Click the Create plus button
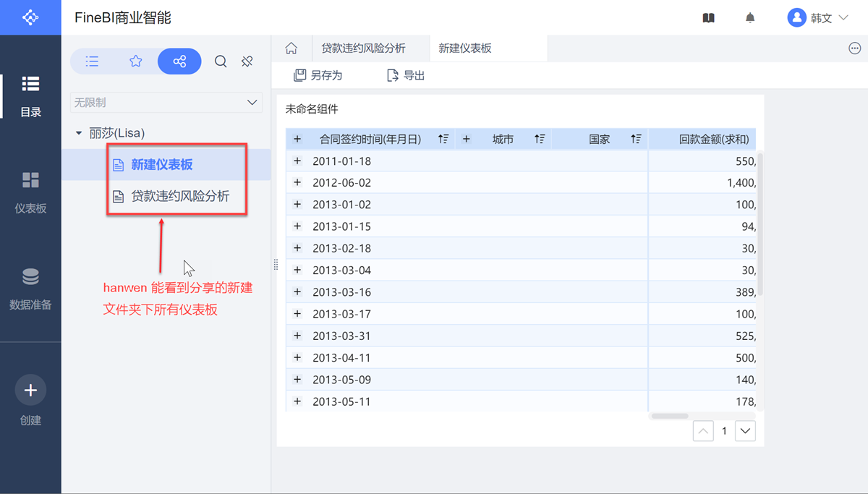The image size is (868, 494). 30,391
